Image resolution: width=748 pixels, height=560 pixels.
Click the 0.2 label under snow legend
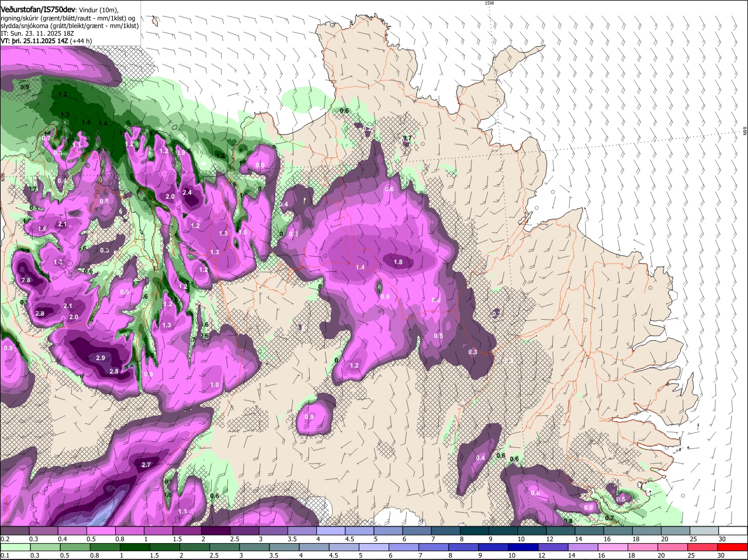click(5, 539)
